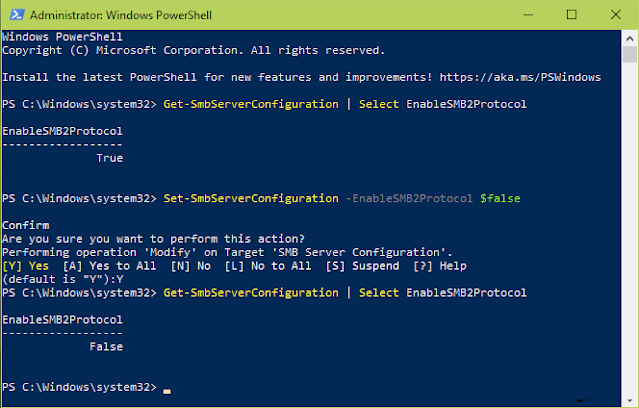Click the True output value
This screenshot has width=639, height=408.
coord(110,158)
